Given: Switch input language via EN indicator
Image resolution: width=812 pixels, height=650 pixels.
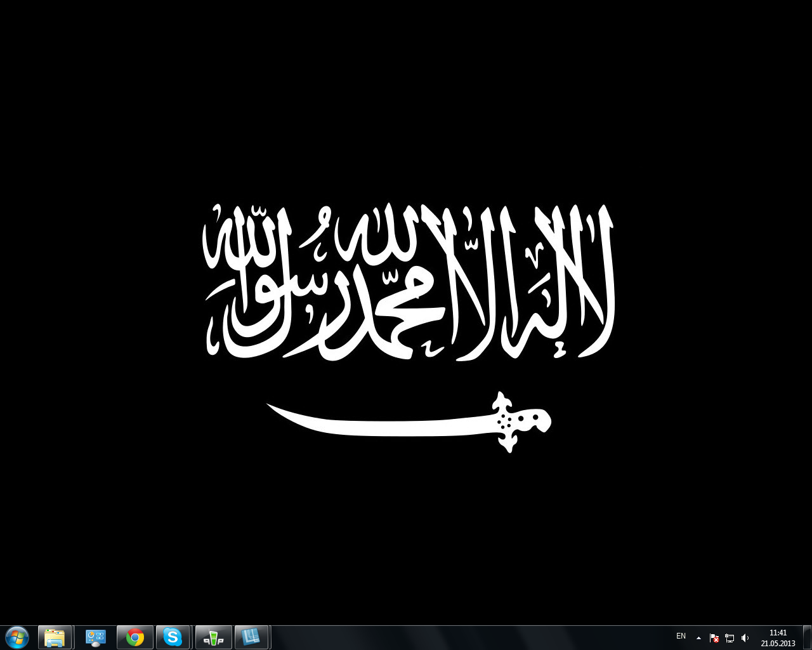Looking at the screenshot, I should [681, 636].
